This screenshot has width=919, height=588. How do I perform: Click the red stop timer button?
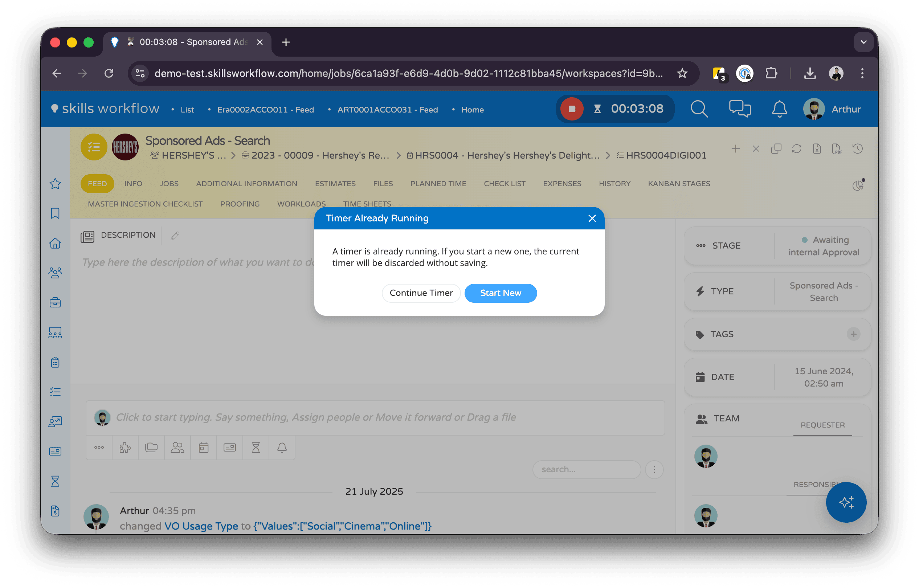pyautogui.click(x=572, y=109)
